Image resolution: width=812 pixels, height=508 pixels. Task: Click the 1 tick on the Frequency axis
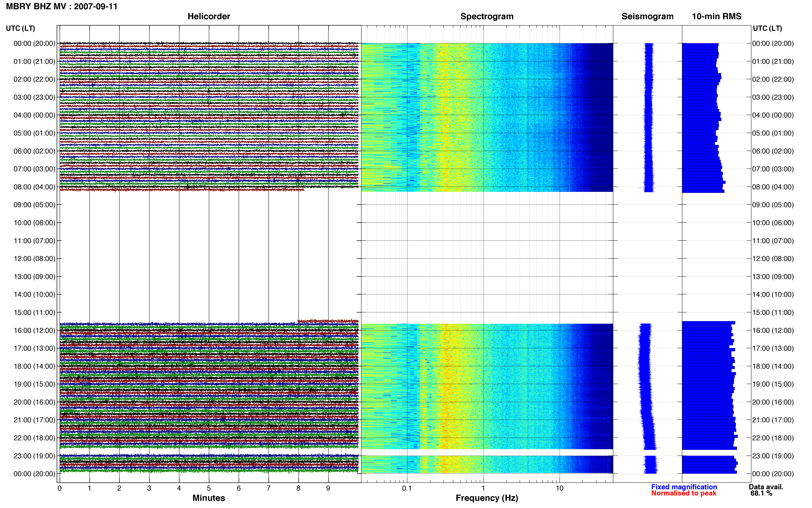483,488
